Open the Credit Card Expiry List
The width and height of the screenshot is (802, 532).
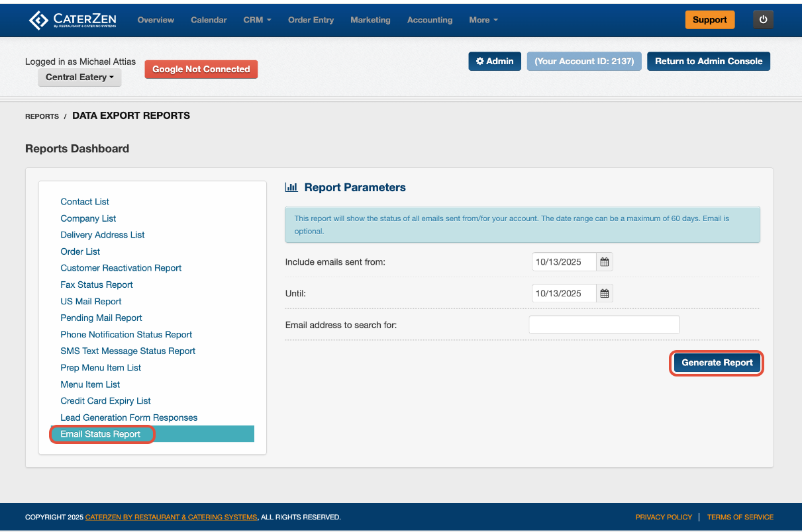click(105, 401)
